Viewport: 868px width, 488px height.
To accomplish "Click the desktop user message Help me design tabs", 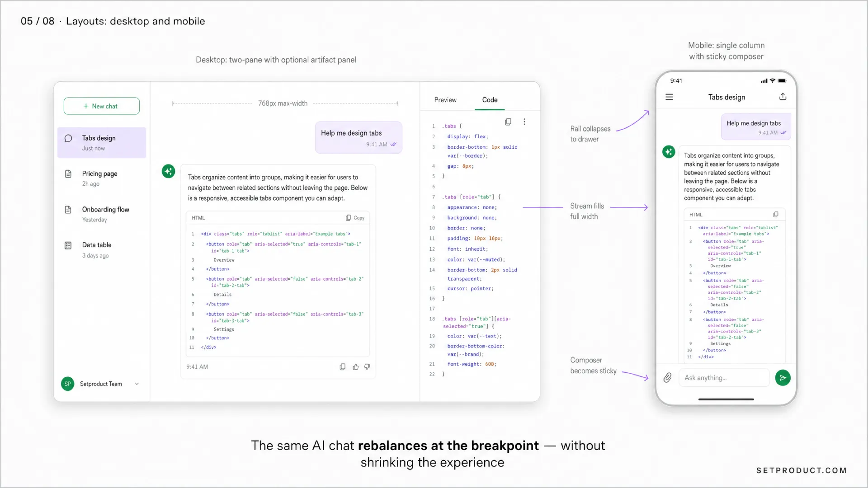I will [359, 137].
